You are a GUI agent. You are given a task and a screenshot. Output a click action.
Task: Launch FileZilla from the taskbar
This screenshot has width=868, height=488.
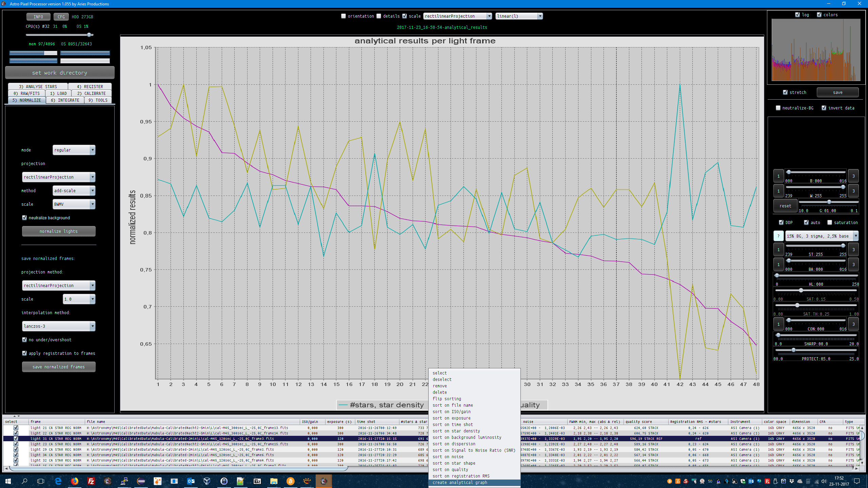pyautogui.click(x=91, y=481)
